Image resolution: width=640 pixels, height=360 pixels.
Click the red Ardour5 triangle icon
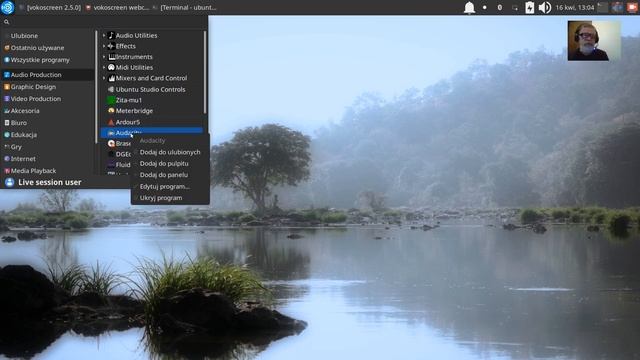[x=111, y=122]
